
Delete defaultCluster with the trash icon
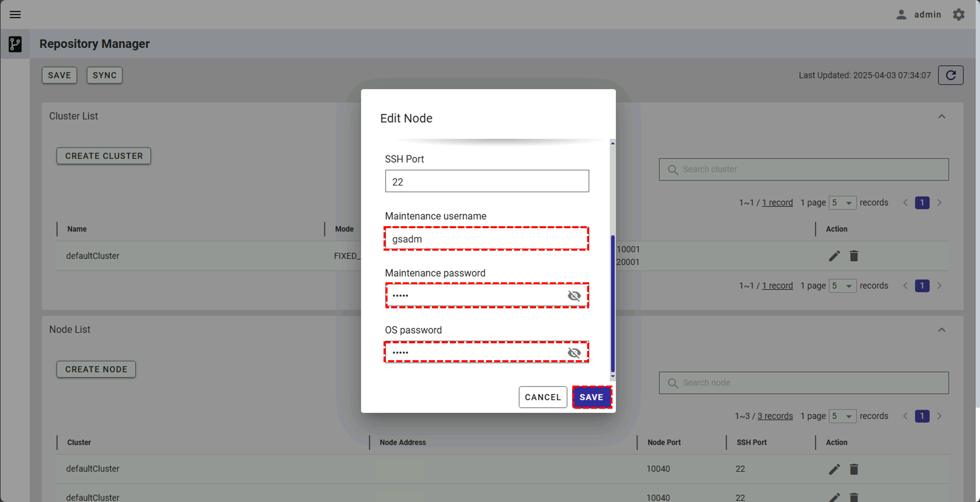[x=854, y=256]
